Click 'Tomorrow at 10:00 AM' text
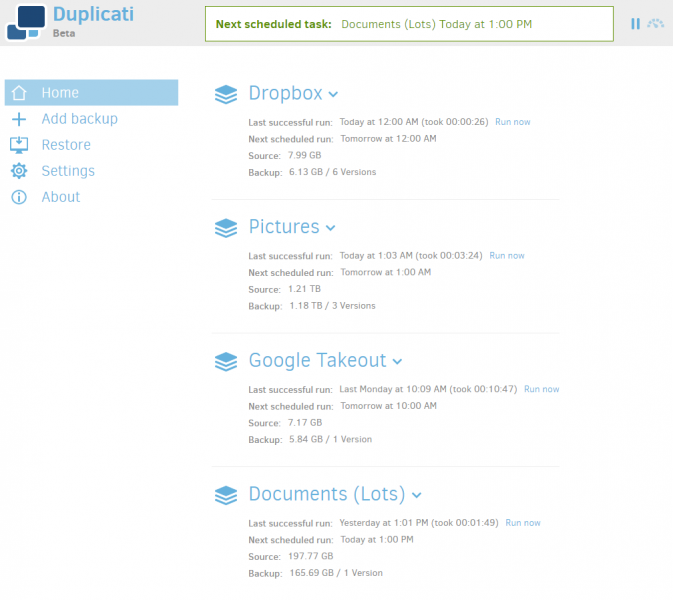The image size is (673, 600). 388,406
